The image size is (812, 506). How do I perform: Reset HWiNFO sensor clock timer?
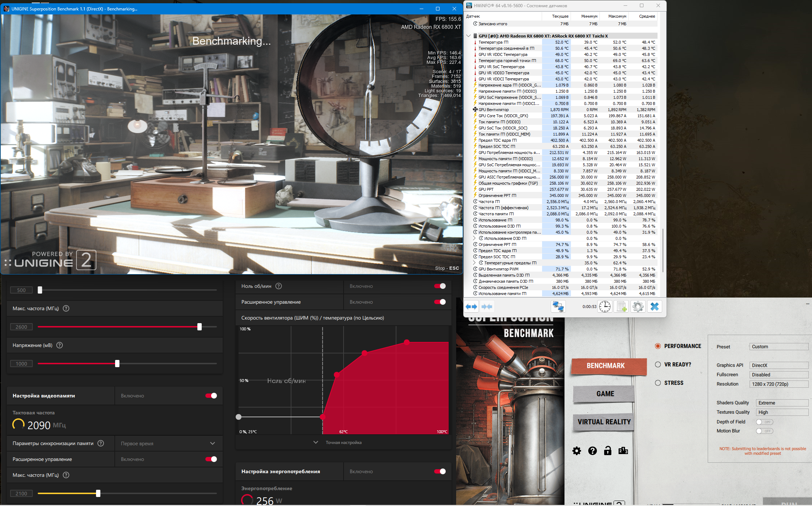pos(605,307)
